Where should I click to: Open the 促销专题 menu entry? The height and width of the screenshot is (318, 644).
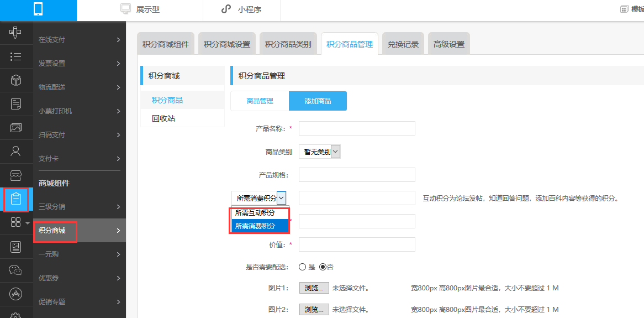[x=80, y=301]
